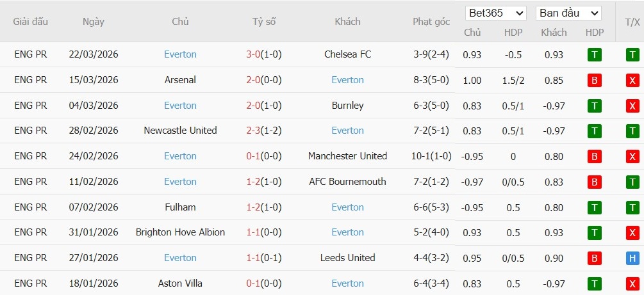
Task: Click the Giải đấu column header
Action: click(x=31, y=21)
